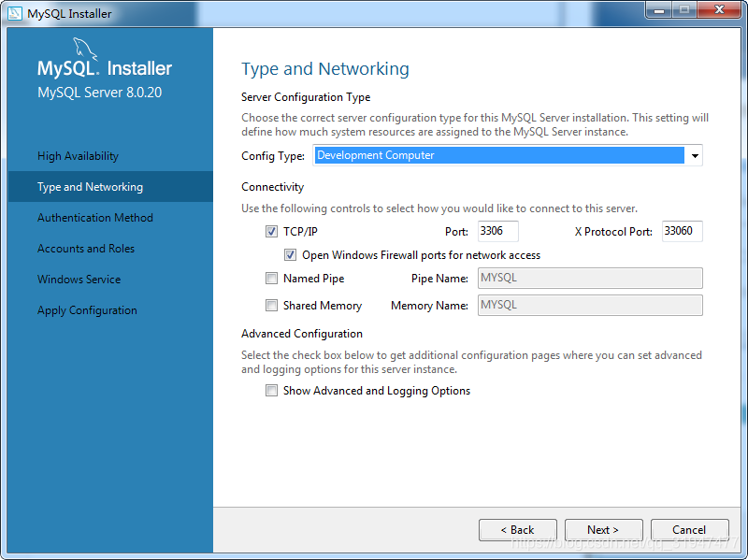Click the Server Configuration Type label
The width and height of the screenshot is (748, 560).
pos(306,97)
